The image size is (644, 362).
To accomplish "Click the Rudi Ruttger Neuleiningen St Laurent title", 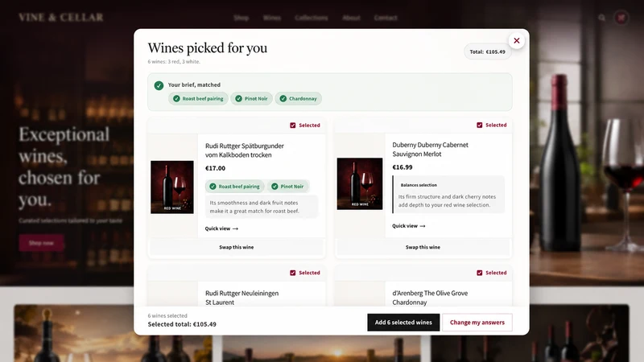I will coord(242,298).
